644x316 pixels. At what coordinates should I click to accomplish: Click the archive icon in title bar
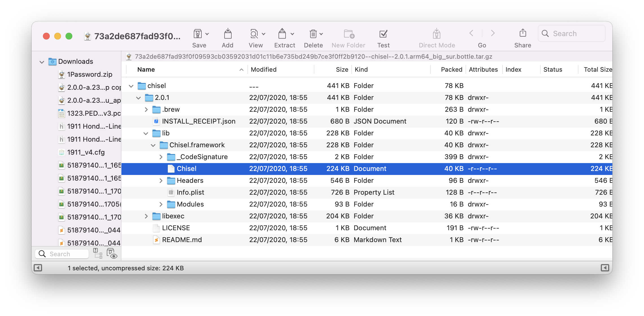click(88, 36)
